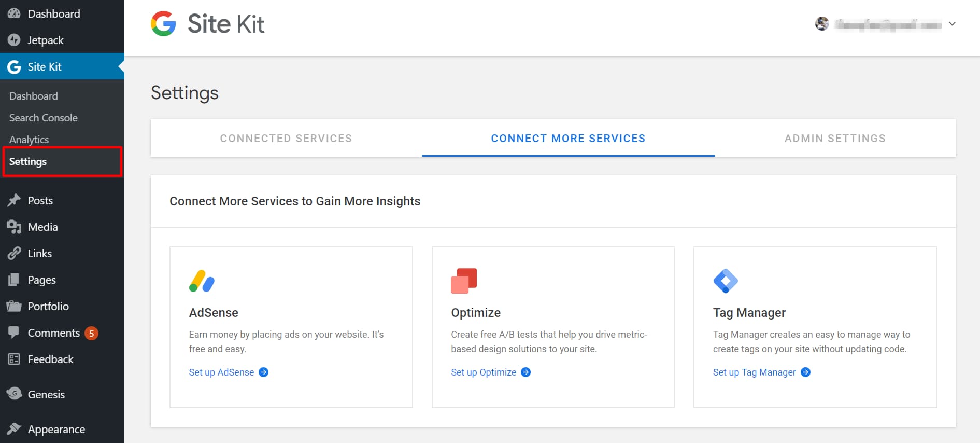980x443 pixels.
Task: Go to Portfolio menu
Action: click(62, 306)
